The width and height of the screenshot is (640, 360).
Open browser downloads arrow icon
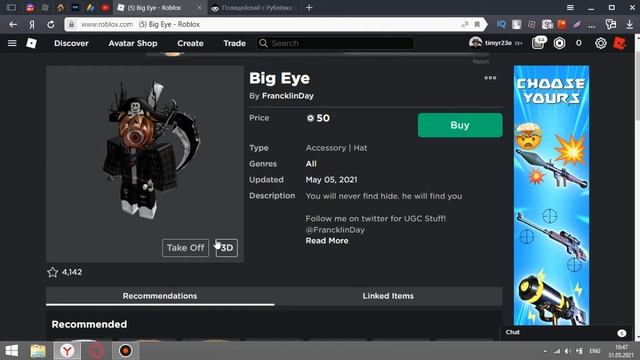pos(629,24)
